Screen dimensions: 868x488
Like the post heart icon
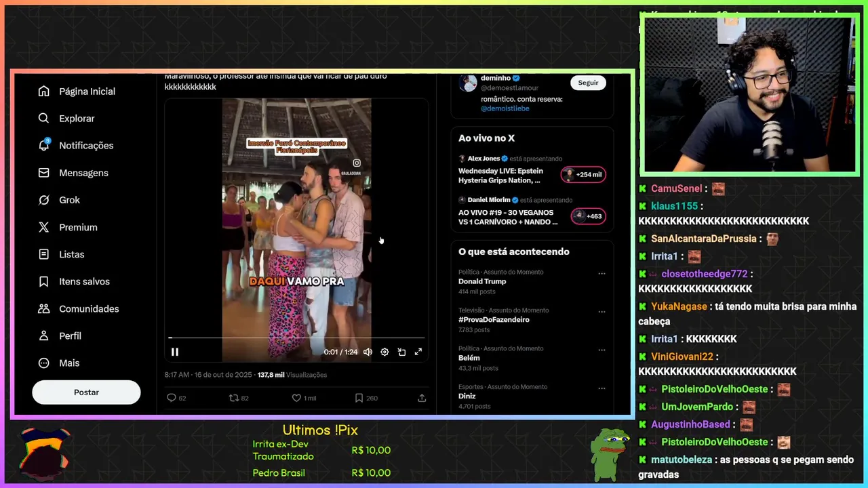[x=296, y=398]
